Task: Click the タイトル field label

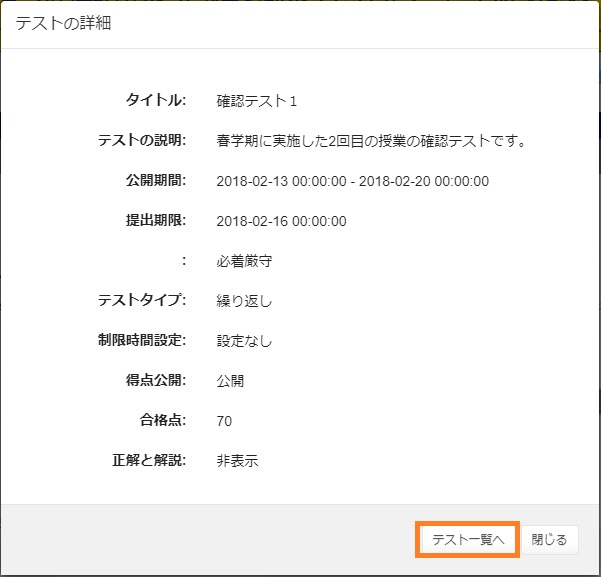Action: pos(155,100)
